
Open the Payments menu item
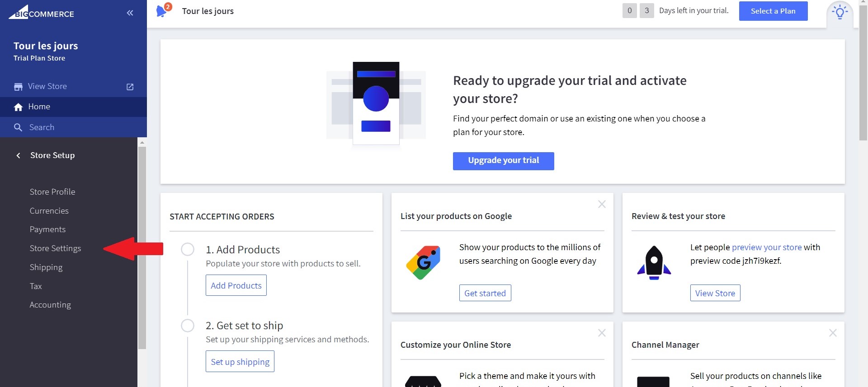47,229
